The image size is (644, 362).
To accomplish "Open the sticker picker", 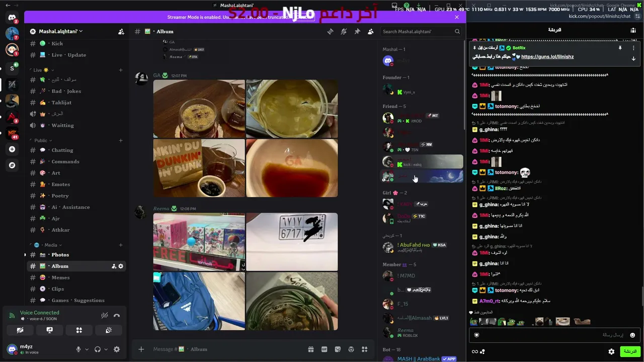I will click(338, 349).
